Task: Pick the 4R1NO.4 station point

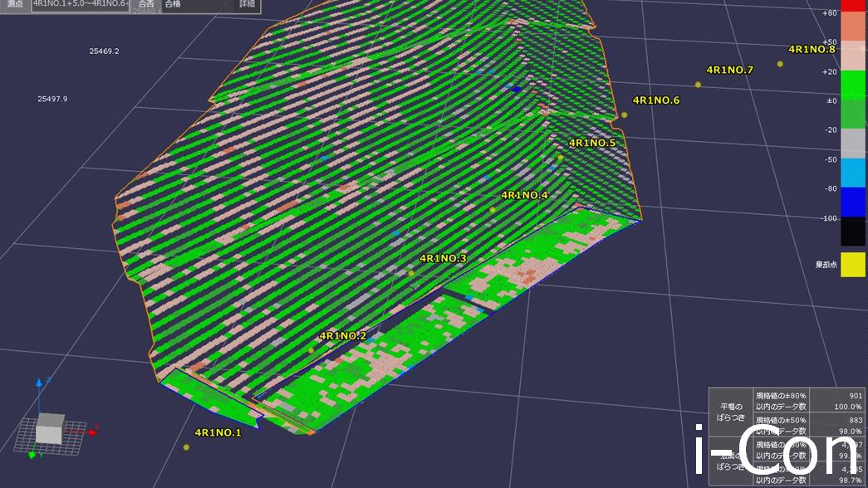Action: (493, 209)
